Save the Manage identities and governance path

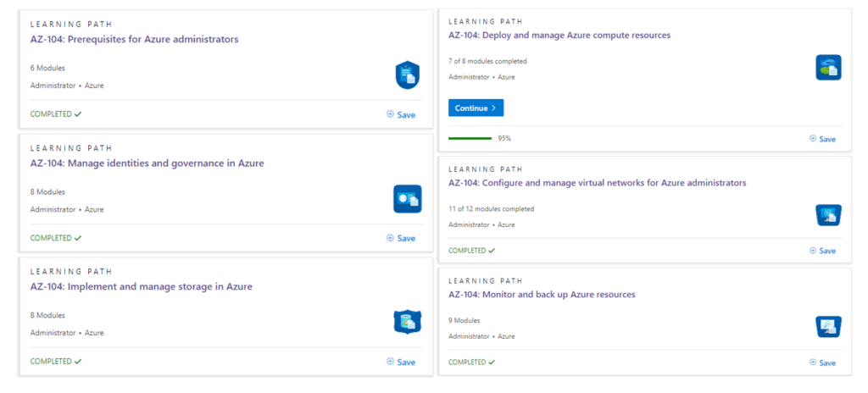point(401,238)
